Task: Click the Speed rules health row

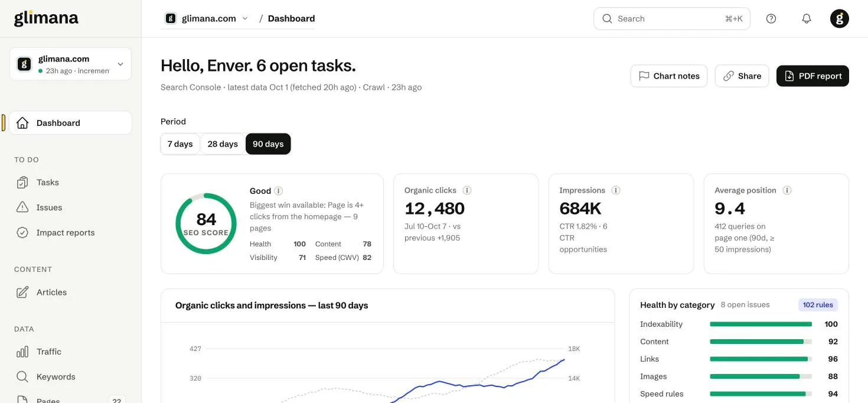Action: (x=739, y=394)
